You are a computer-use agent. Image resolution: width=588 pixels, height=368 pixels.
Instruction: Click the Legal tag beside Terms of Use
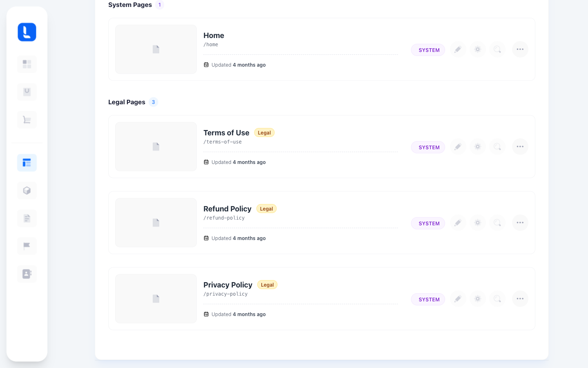(264, 133)
